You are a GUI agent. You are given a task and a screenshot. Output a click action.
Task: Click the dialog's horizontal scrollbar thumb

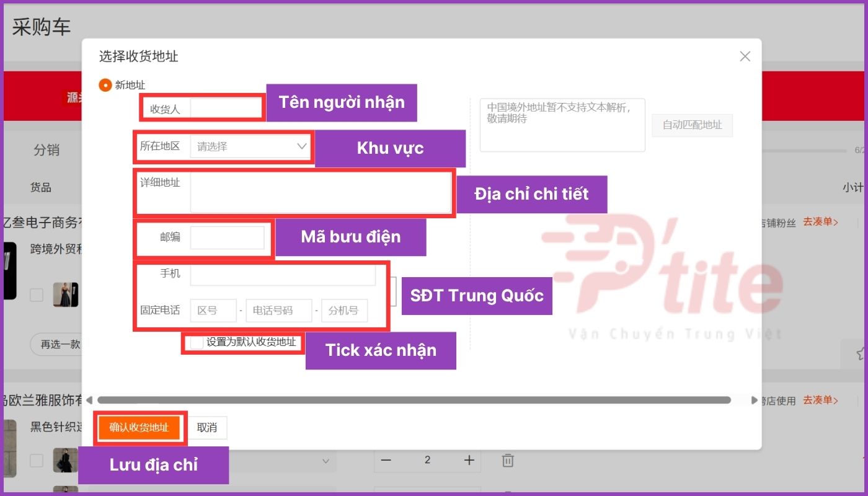pos(414,400)
